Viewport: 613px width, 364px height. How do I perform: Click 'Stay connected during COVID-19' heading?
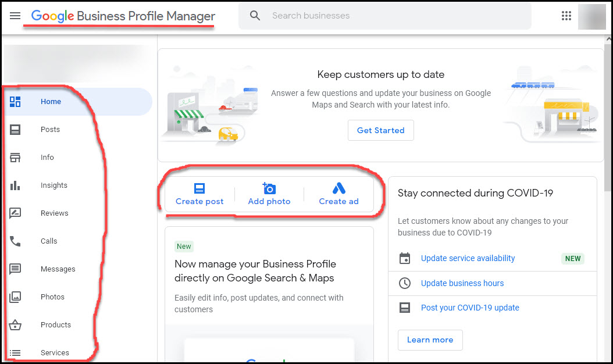[475, 193]
